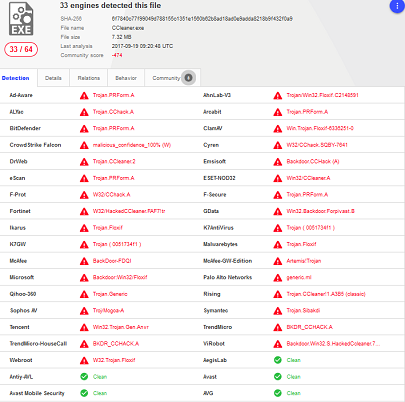Click the warning icon for F-Prot
Image resolution: width=405 pixels, height=402 pixels.
coord(84,195)
